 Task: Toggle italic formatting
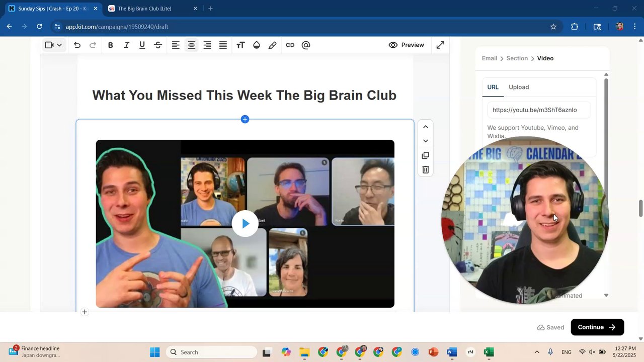click(x=126, y=45)
